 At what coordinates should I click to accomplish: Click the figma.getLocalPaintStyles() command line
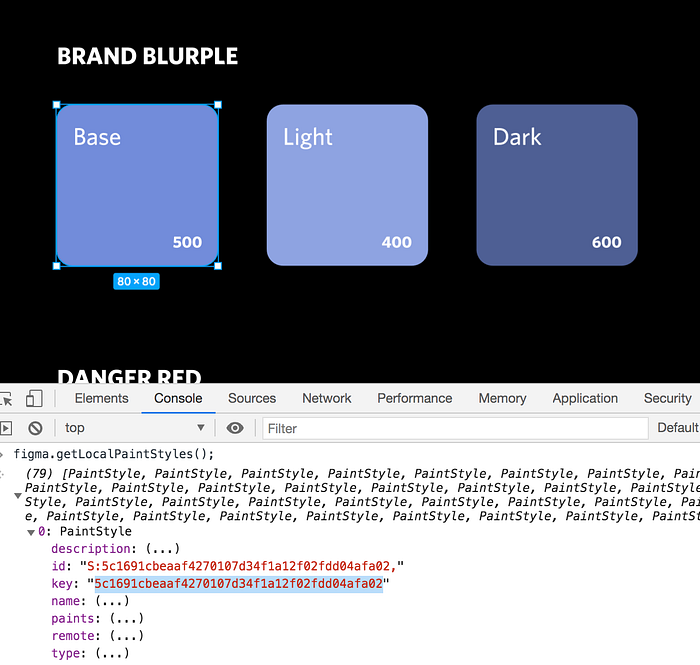114,454
